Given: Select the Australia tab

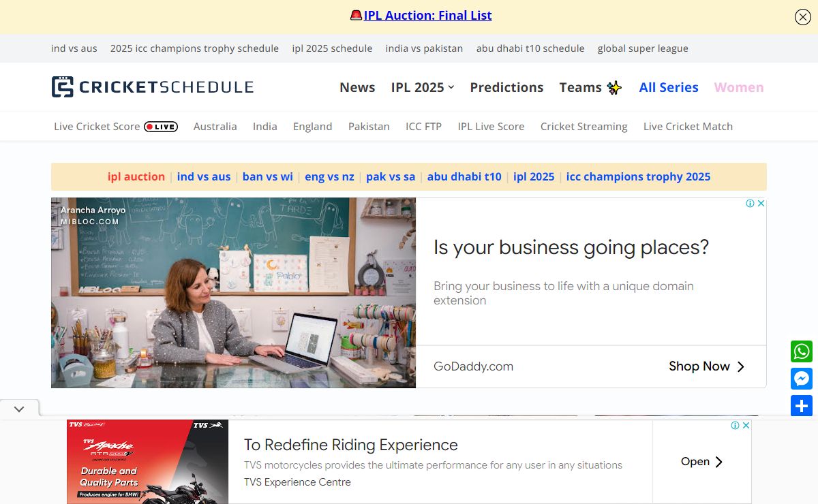Looking at the screenshot, I should [x=215, y=127].
